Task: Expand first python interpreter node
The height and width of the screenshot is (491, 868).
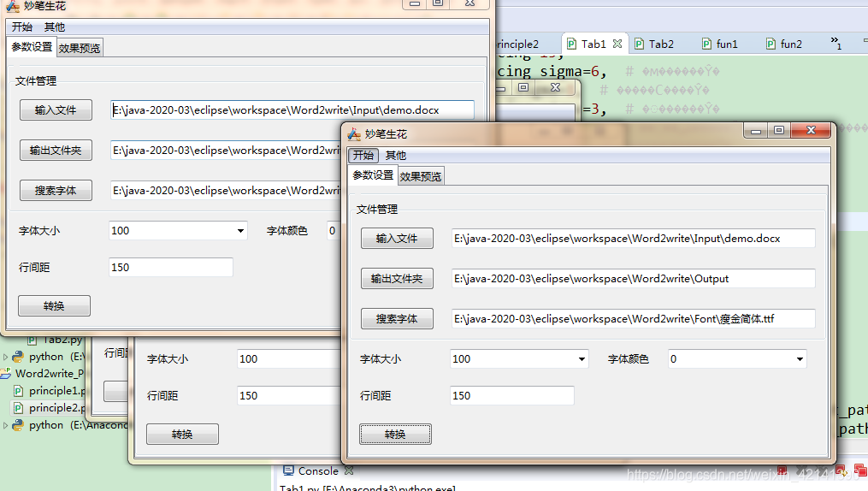Action: point(5,357)
